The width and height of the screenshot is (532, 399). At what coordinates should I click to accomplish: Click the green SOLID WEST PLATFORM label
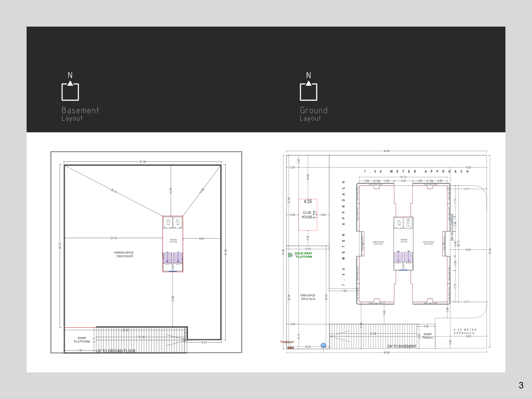point(304,255)
